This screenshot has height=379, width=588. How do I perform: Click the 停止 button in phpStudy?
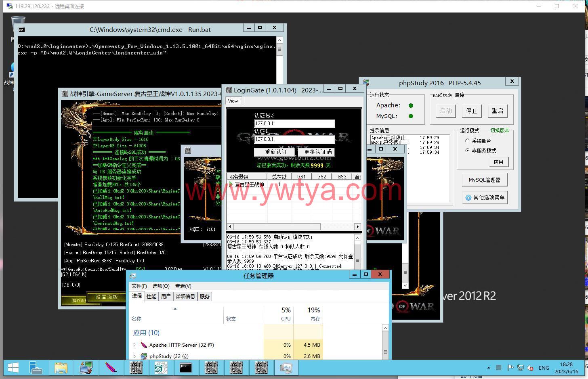point(472,111)
